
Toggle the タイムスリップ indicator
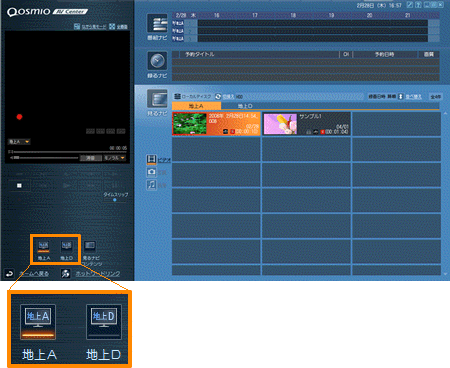[115, 200]
